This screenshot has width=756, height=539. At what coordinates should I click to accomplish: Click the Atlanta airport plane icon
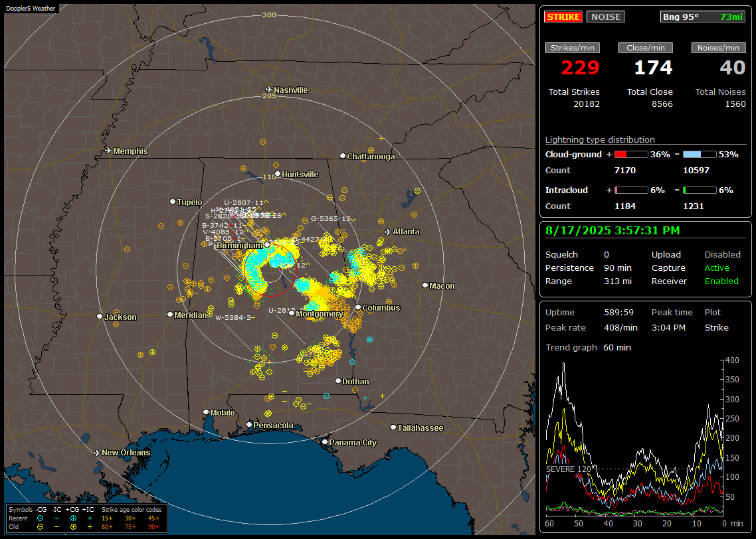coord(387,232)
